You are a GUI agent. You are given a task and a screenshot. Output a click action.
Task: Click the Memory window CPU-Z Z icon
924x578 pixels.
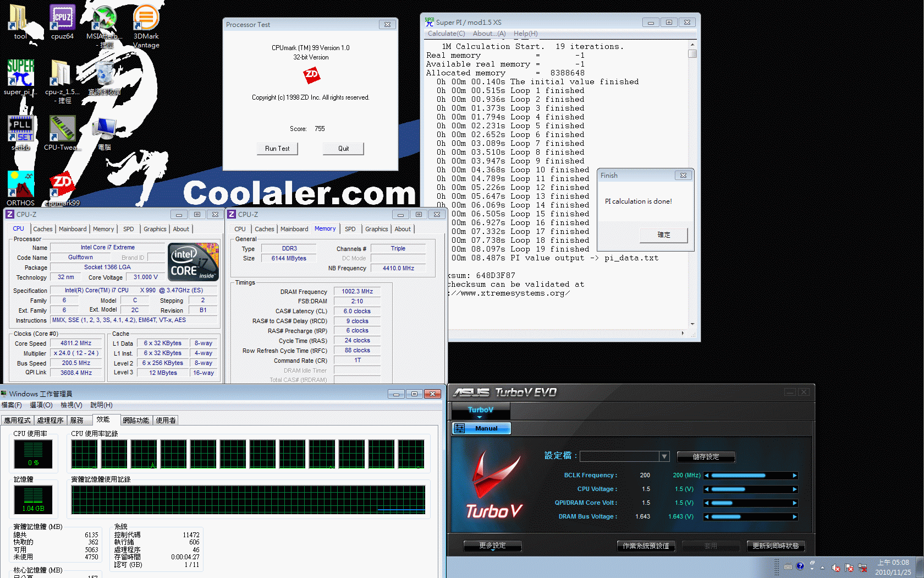(232, 214)
